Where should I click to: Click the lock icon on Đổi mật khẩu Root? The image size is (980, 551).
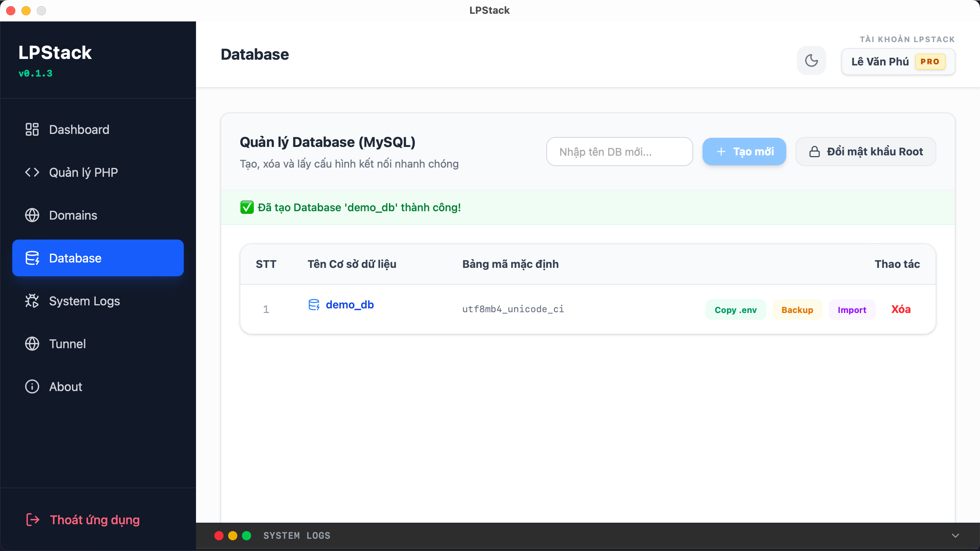pos(815,152)
